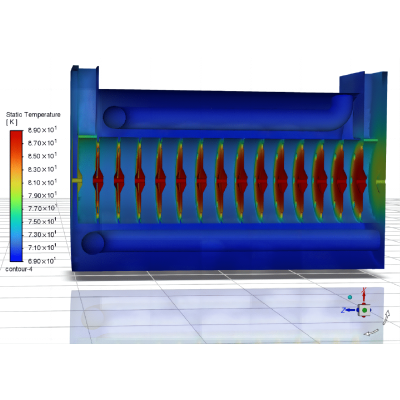This screenshot has height=400, width=400.
Task: Click the red X axis arrow on the triad
Action: (364, 295)
